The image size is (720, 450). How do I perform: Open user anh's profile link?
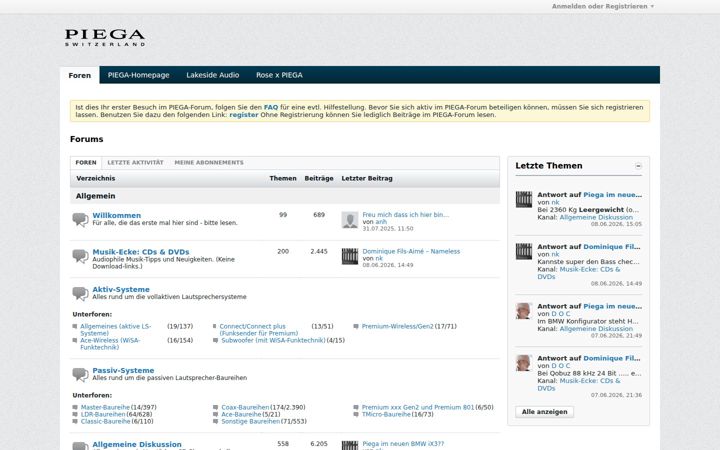click(x=381, y=222)
